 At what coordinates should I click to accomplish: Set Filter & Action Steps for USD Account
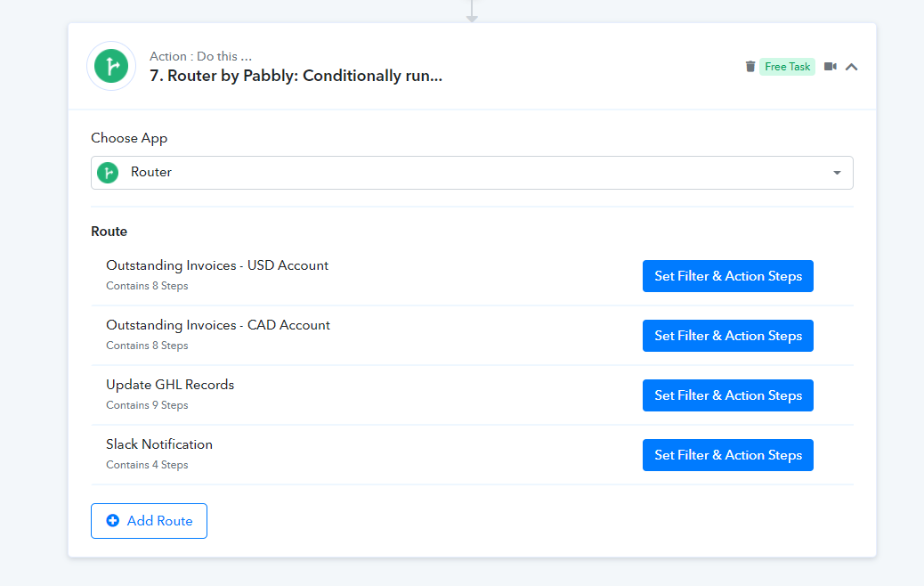(728, 276)
